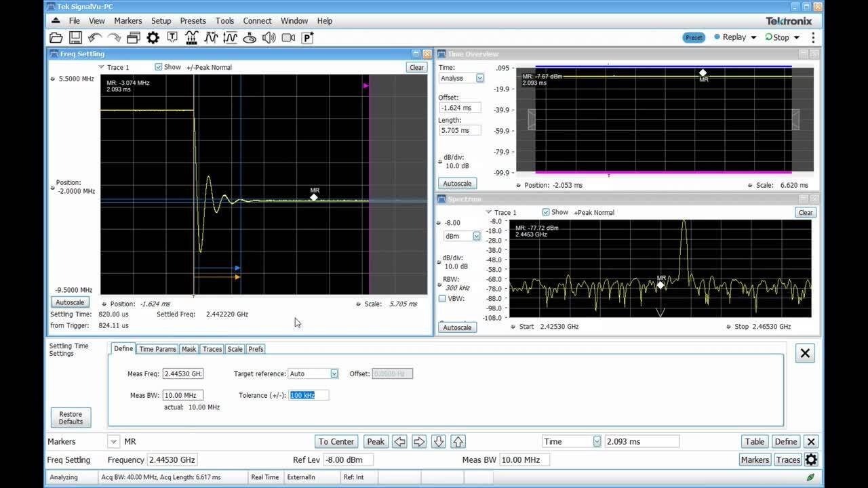Switch to the Time Params tab
868x488 pixels.
tap(157, 349)
